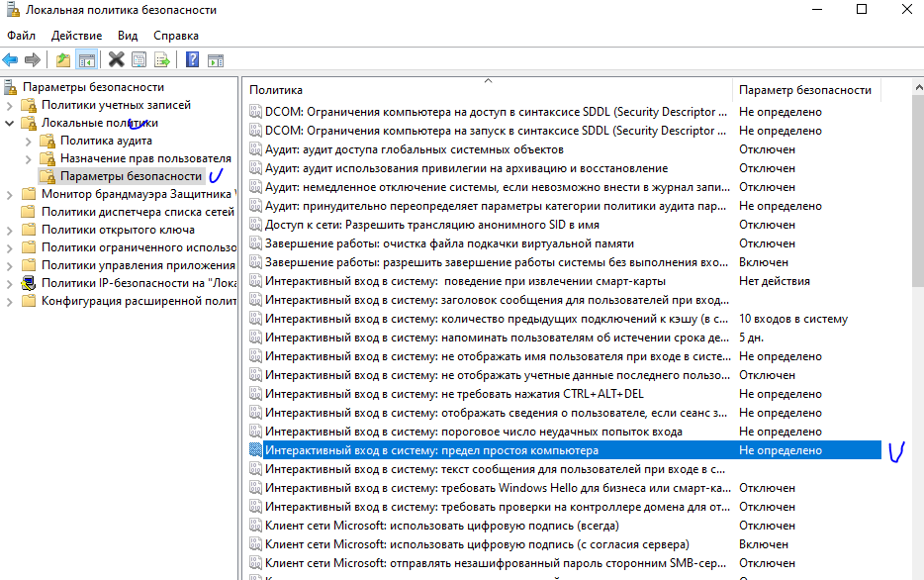The width and height of the screenshot is (924, 580).
Task: Select root Параметры безопасности tree node
Action: (x=93, y=87)
